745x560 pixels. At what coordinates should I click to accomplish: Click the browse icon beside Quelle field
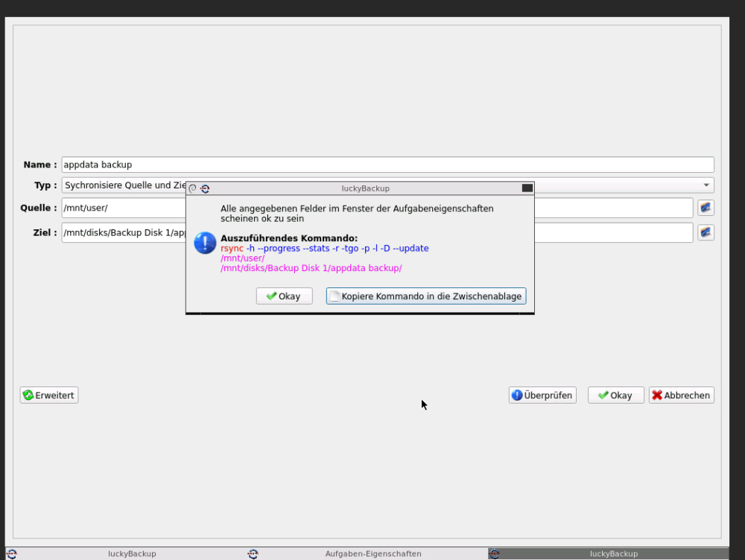[706, 208]
